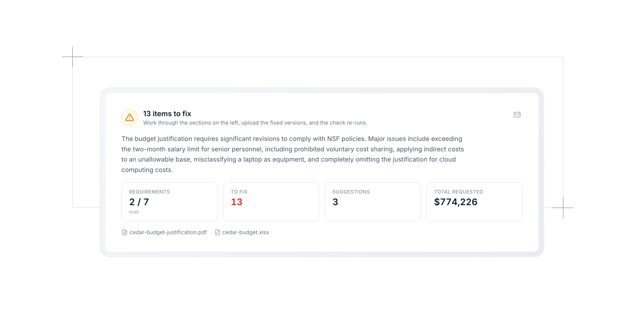Select the To Fix card
This screenshot has width=644, height=328.
pyautogui.click(x=271, y=202)
